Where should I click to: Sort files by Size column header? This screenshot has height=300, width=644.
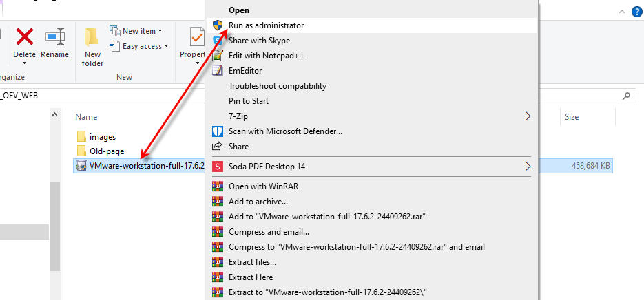point(572,117)
